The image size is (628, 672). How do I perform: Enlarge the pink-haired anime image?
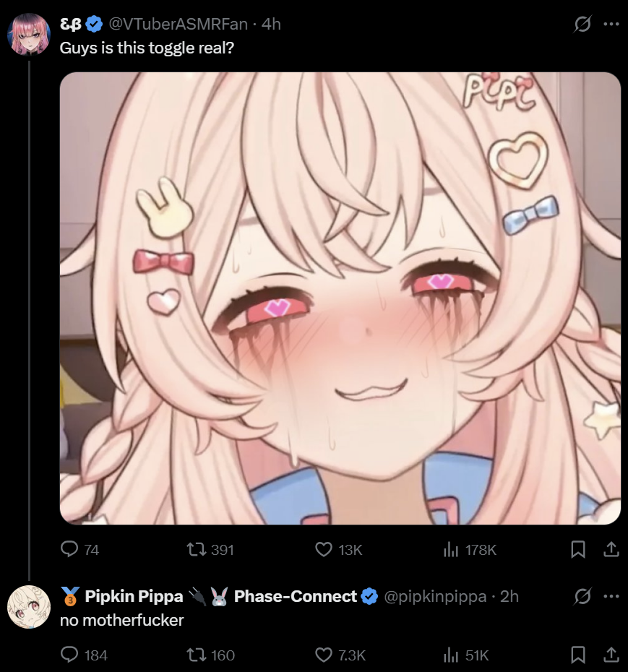(340, 298)
